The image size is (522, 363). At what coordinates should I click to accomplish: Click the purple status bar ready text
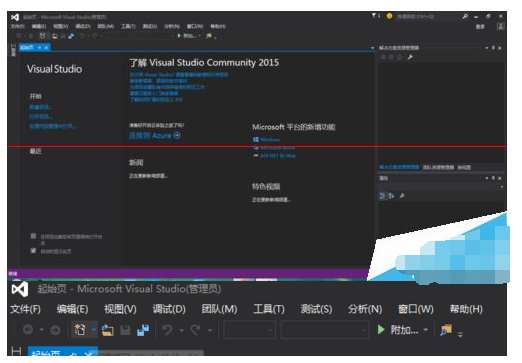coord(13,273)
